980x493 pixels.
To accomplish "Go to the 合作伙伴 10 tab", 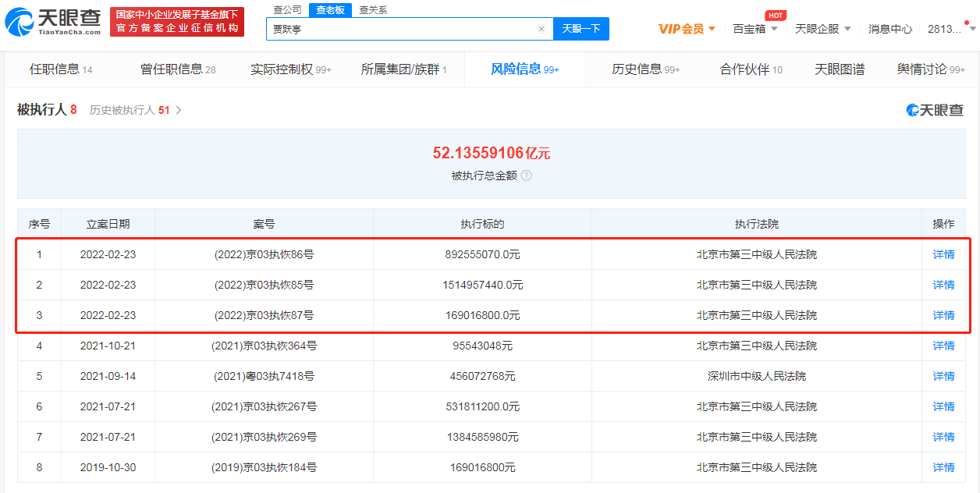I will point(751,69).
